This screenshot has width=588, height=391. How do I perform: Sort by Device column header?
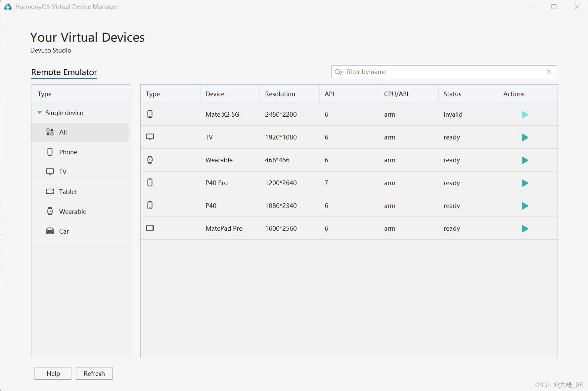pos(230,94)
